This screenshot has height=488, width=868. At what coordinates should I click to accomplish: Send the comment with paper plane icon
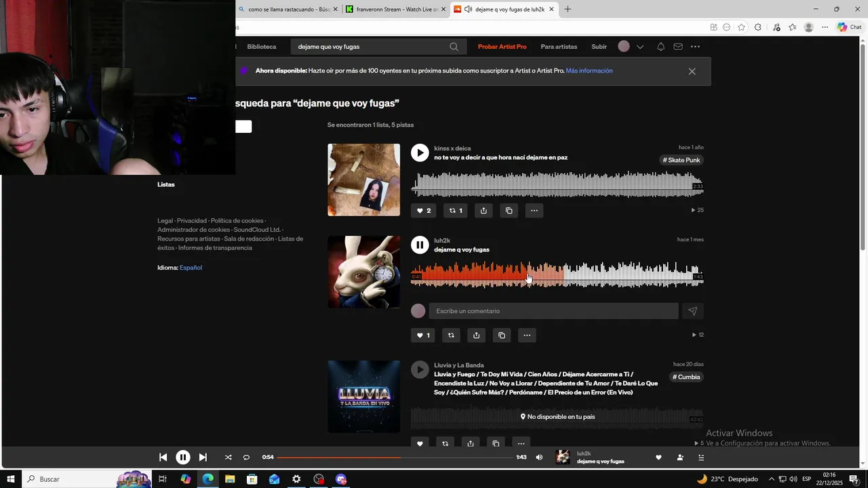point(692,311)
